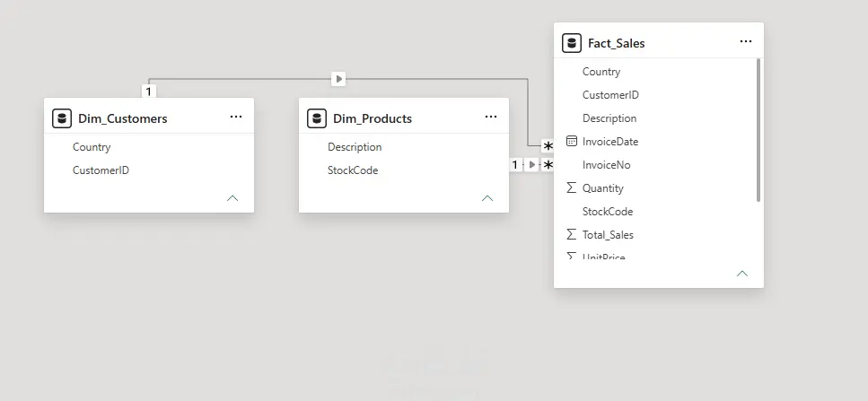The width and height of the screenshot is (868, 401).
Task: Click the sigma icon beside Quantity
Action: pos(572,188)
